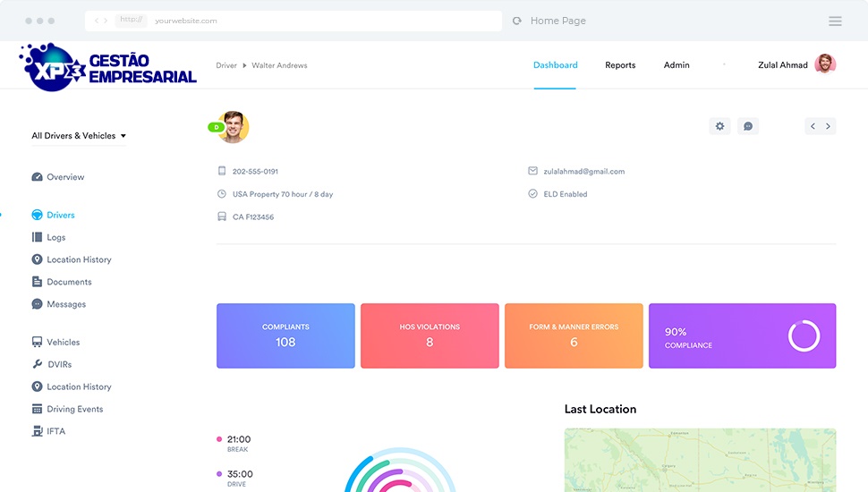Click the phone number 202-555-0191
Image resolution: width=868 pixels, height=492 pixels.
[255, 172]
